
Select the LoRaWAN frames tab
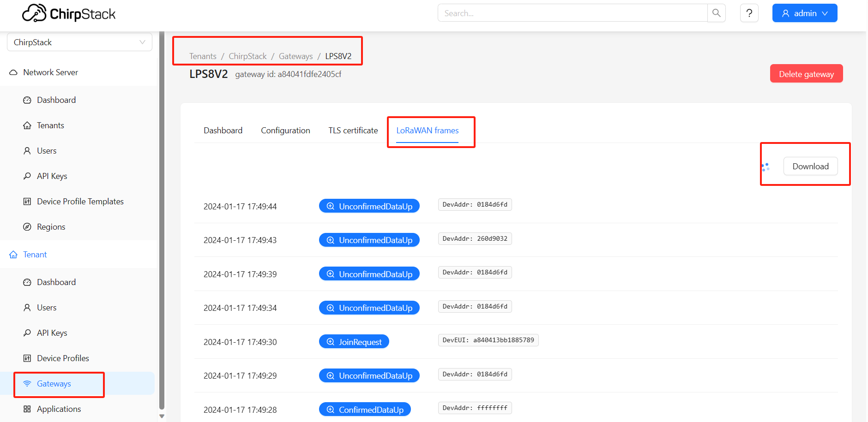[x=428, y=131]
